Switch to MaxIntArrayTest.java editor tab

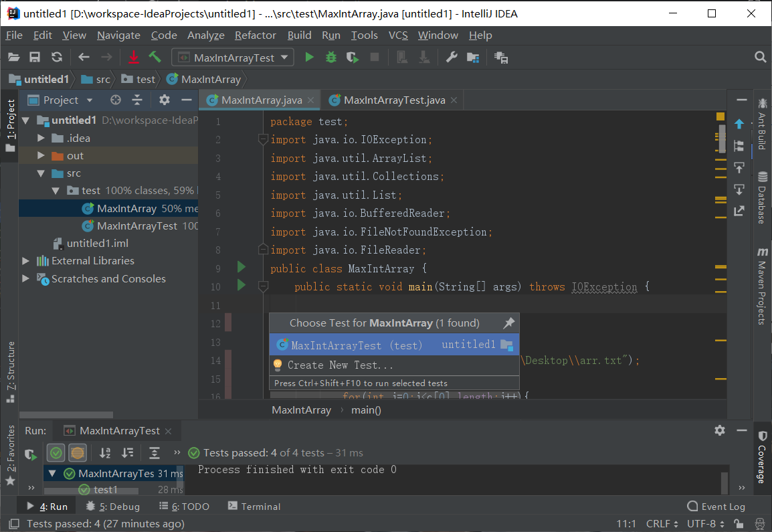pos(394,100)
